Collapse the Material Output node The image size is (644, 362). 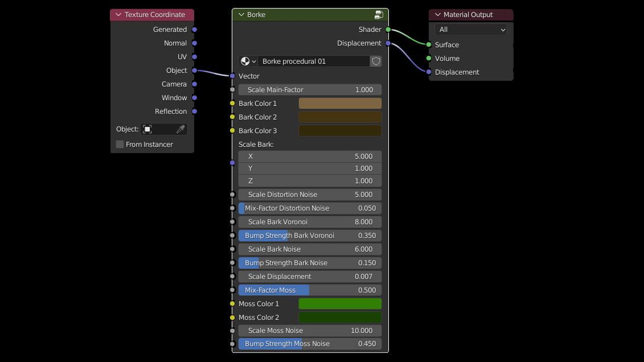pos(437,15)
